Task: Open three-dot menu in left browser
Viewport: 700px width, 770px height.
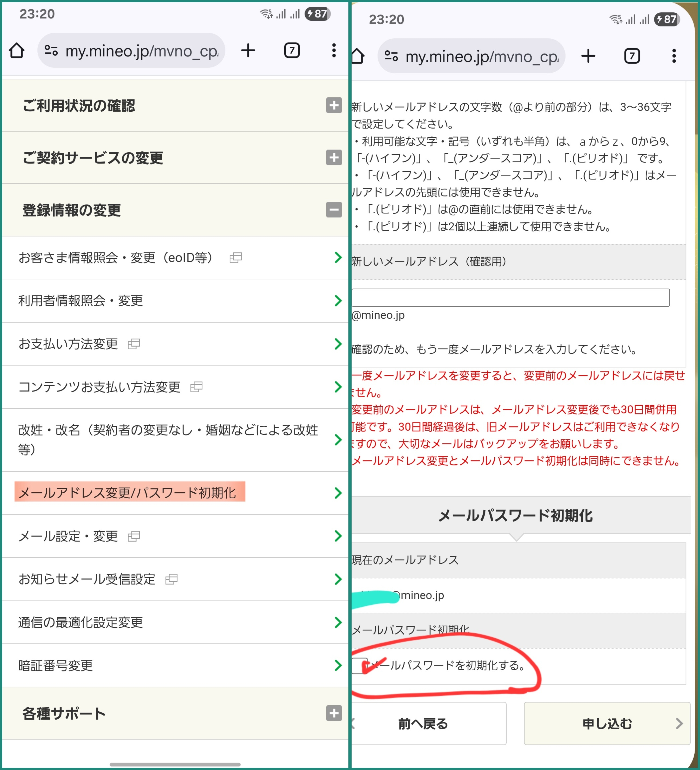Action: tap(334, 50)
